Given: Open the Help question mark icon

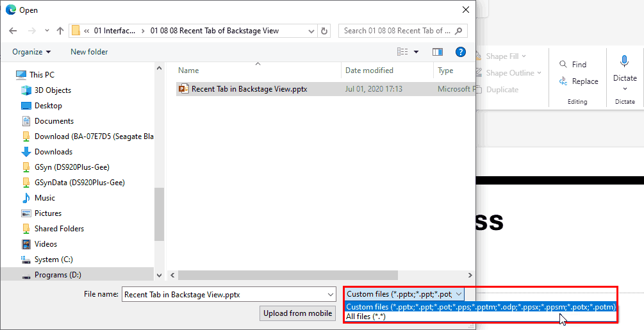Looking at the screenshot, I should click(459, 52).
